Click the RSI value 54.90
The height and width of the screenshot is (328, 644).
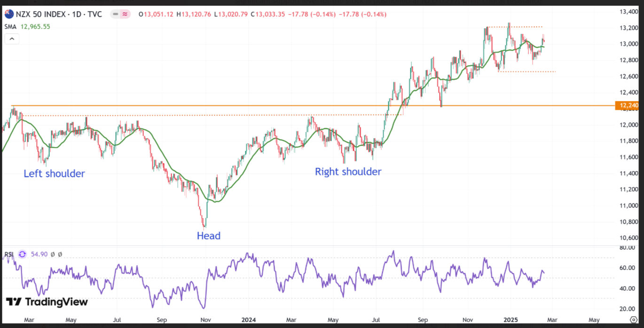tap(39, 254)
